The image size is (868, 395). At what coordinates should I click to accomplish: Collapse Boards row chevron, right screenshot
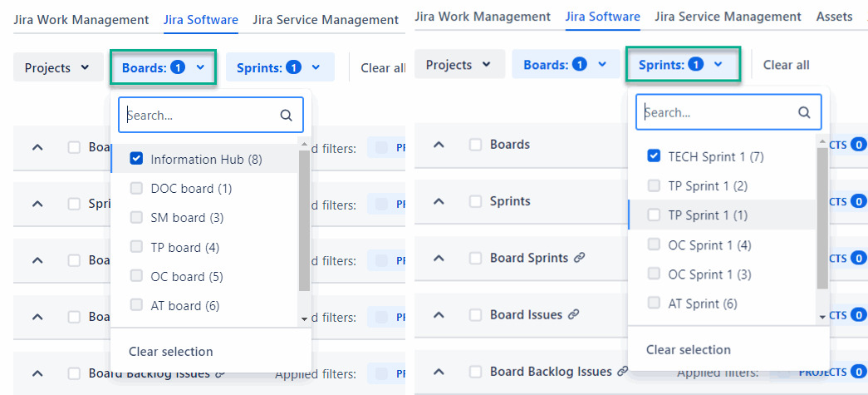[x=439, y=145]
